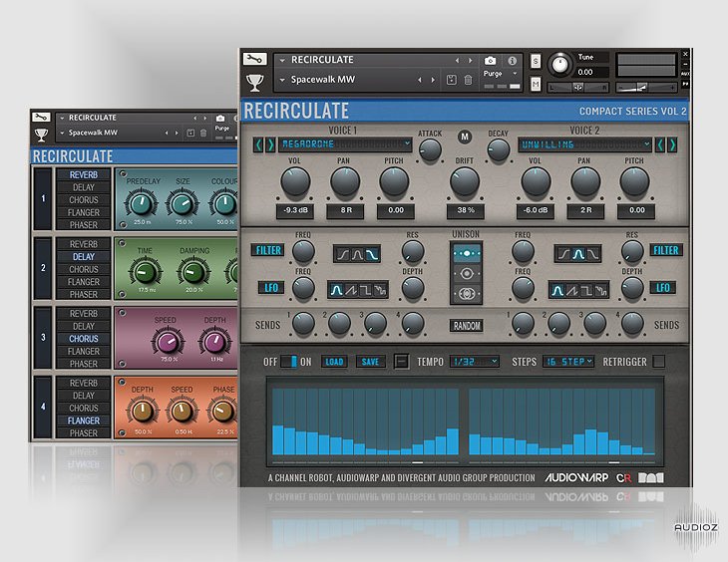
Task: Click previous instrument arrow beside RECIRCULATE title
Action: (x=457, y=61)
